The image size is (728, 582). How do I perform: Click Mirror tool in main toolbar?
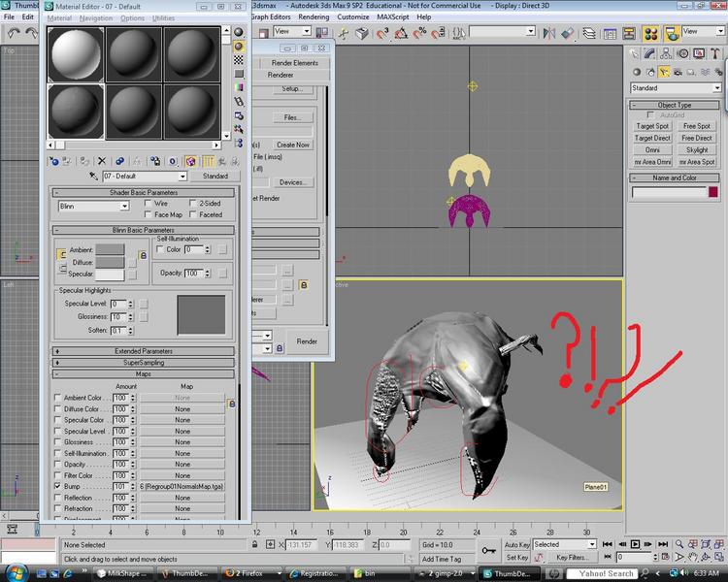549,33
